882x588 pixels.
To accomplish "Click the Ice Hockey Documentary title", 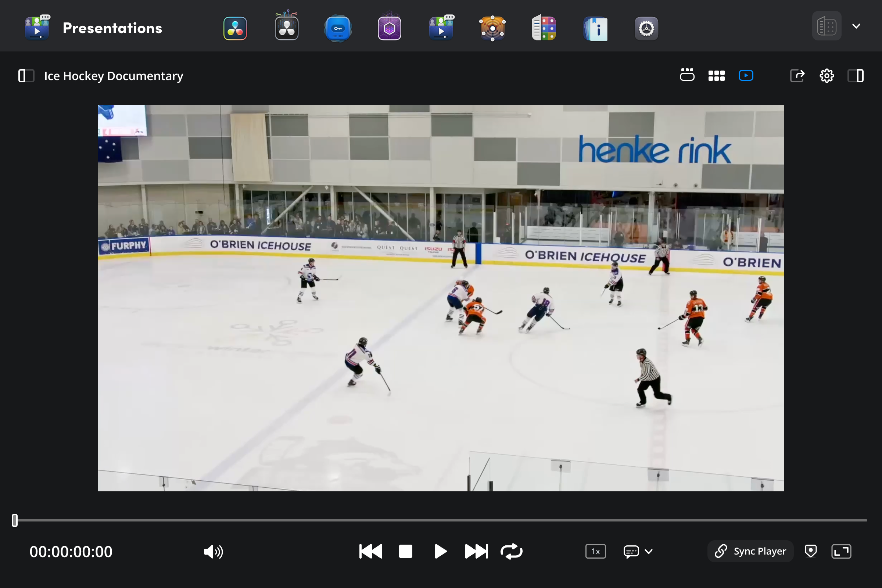I will coord(114,76).
